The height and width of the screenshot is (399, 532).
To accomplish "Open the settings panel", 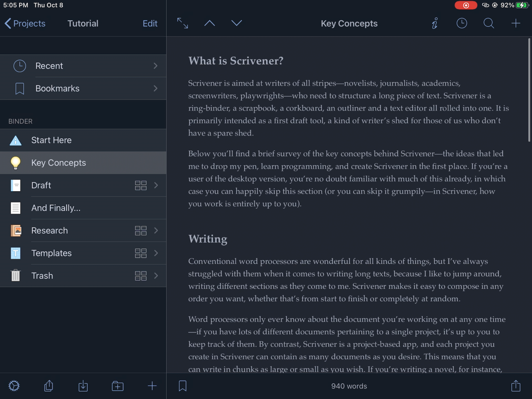I will (14, 385).
